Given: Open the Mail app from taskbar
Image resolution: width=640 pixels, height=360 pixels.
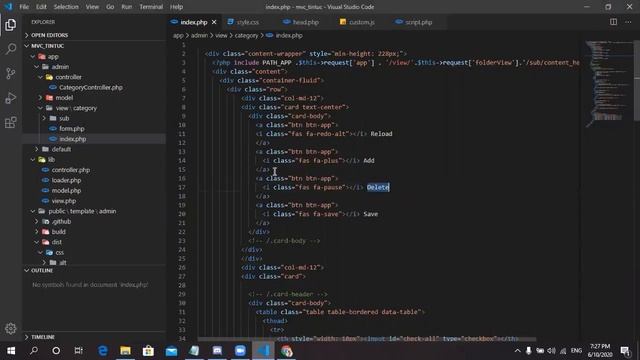Looking at the screenshot, I should [171, 351].
